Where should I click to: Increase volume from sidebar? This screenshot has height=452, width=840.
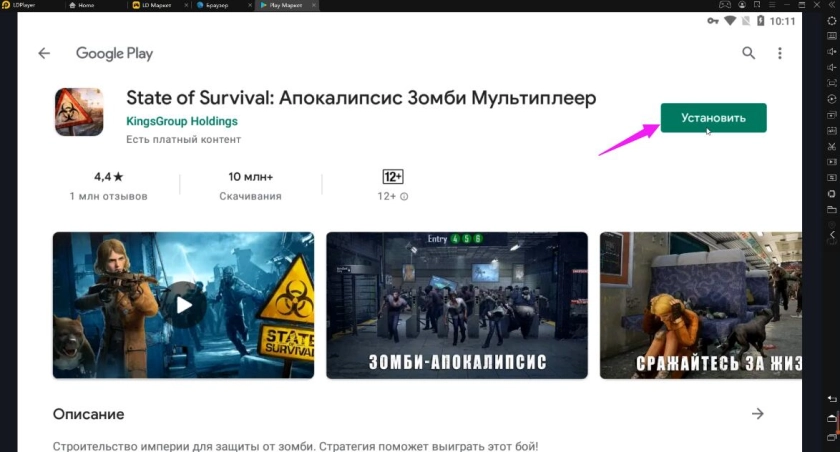tap(831, 51)
